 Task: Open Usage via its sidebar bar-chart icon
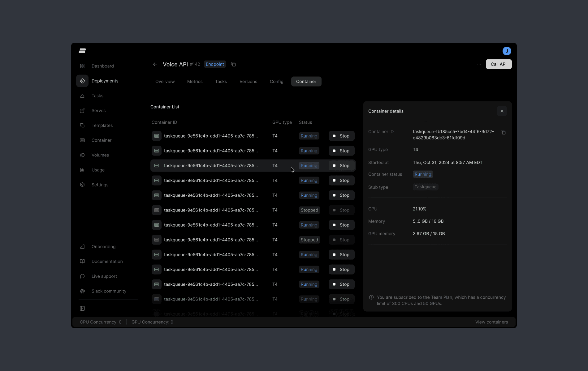tap(82, 170)
